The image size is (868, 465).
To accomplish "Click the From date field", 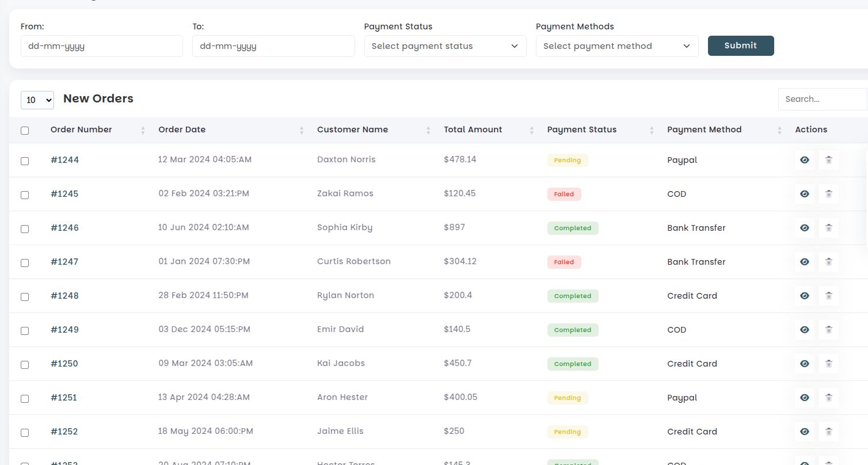I will point(101,46).
